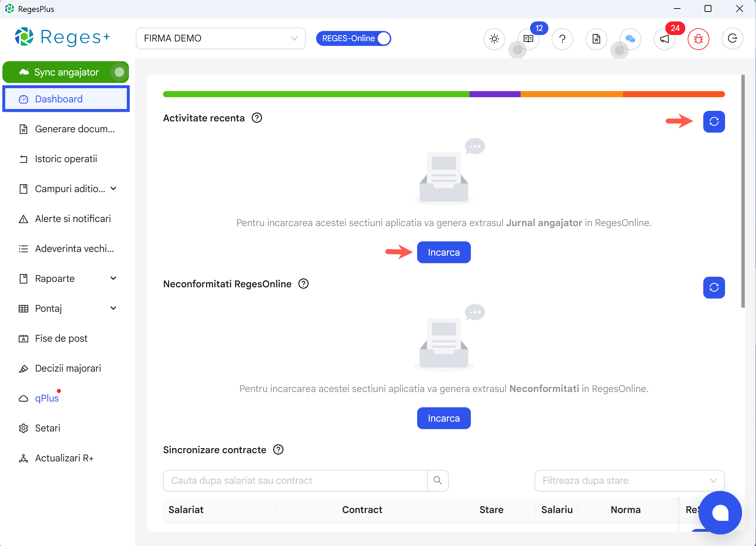Open the Filtreaza dupa stare dropdown
Viewport: 756px width, 546px height.
pos(629,480)
